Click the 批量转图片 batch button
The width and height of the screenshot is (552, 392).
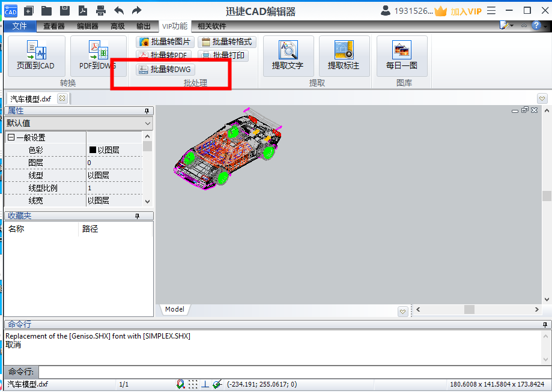point(165,42)
